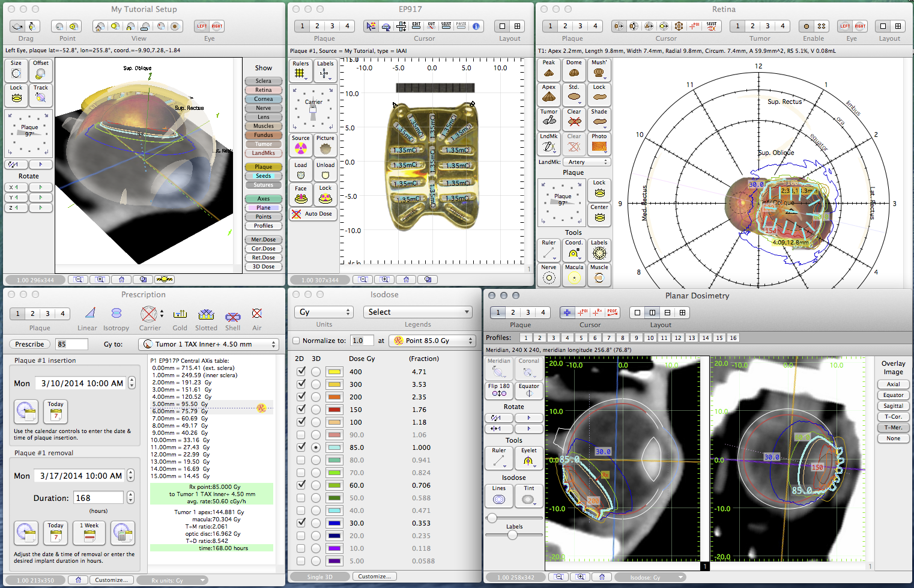This screenshot has width=914, height=588.
Task: Click the Single 3D button
Action: tap(319, 577)
